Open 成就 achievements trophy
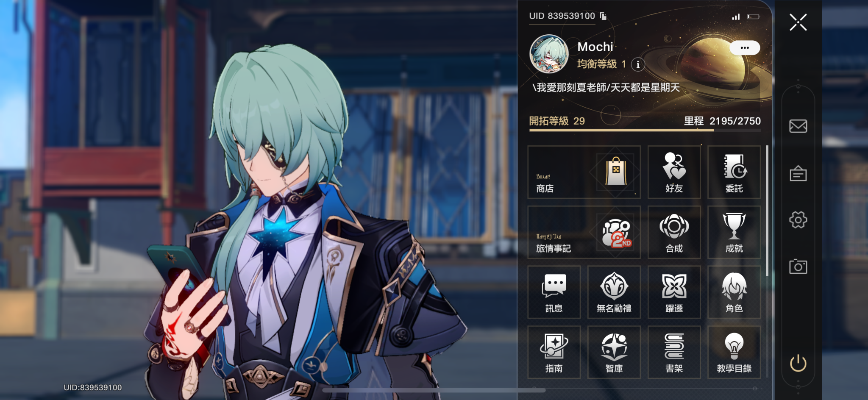868x400 pixels. tap(734, 232)
